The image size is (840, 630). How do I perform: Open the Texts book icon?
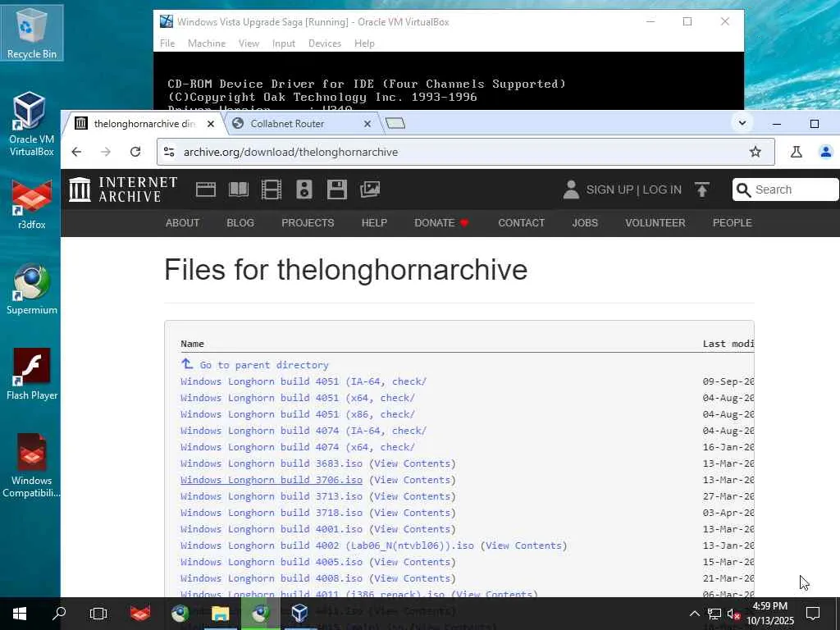[239, 189]
